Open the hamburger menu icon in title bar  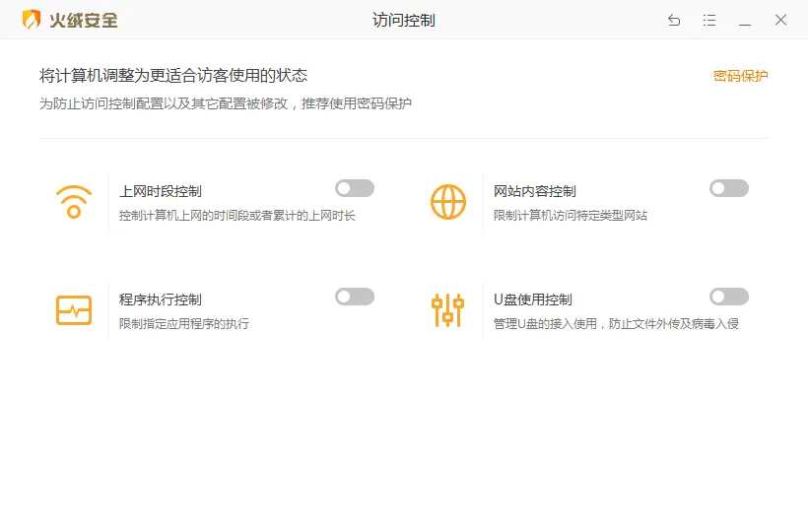[709, 20]
